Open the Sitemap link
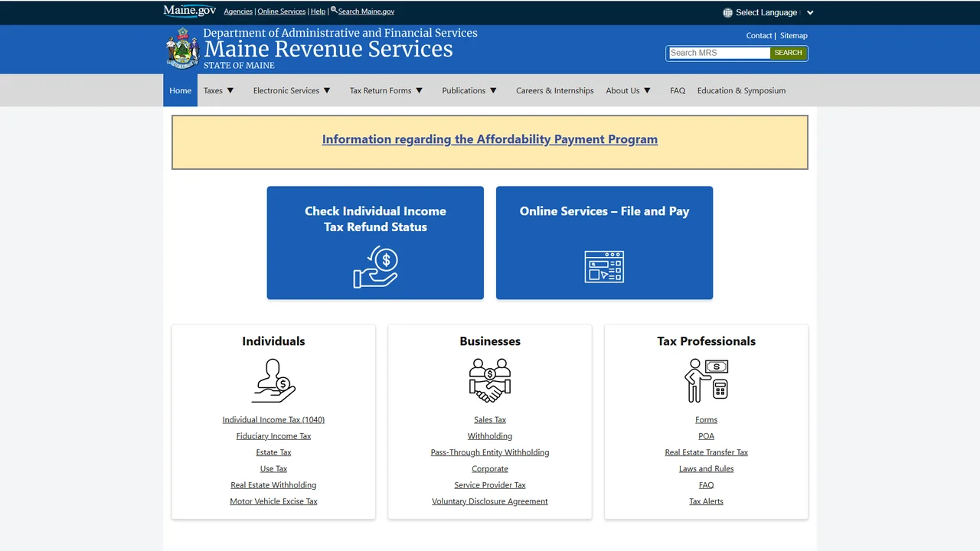The height and width of the screenshot is (551, 980). pos(794,36)
